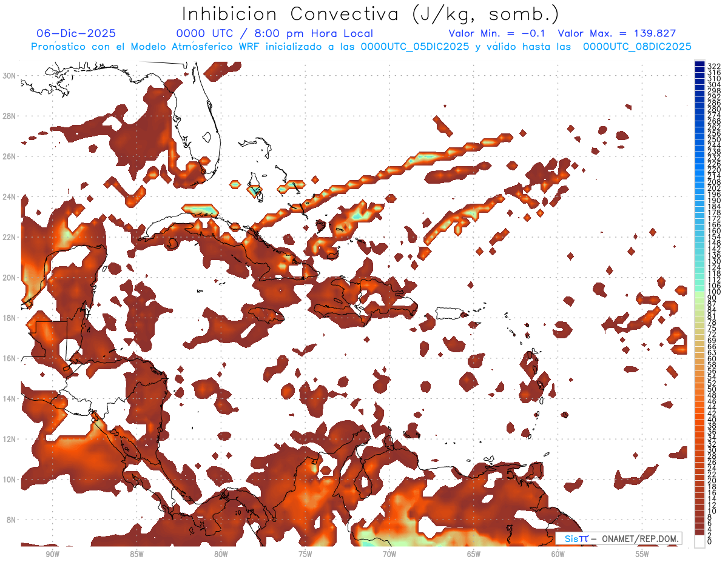728x562 pixels.
Task: Click the 60W longitude label
Action: pos(558,554)
